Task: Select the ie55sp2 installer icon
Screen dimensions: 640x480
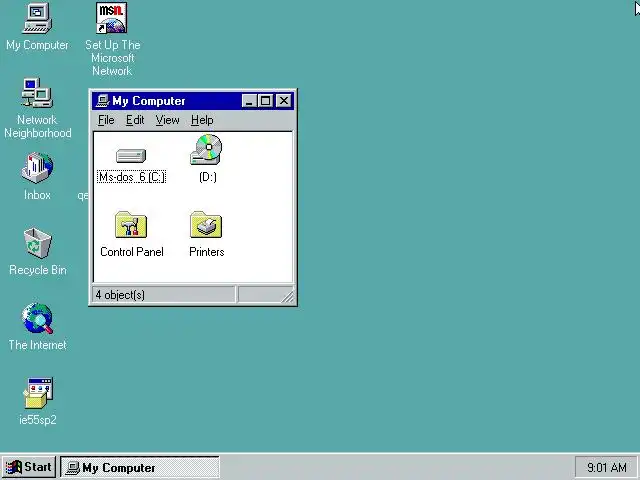Action: coord(38,393)
